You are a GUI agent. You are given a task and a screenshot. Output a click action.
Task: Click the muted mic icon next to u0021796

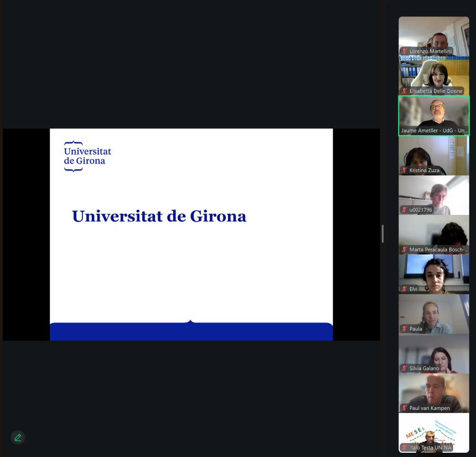click(405, 210)
